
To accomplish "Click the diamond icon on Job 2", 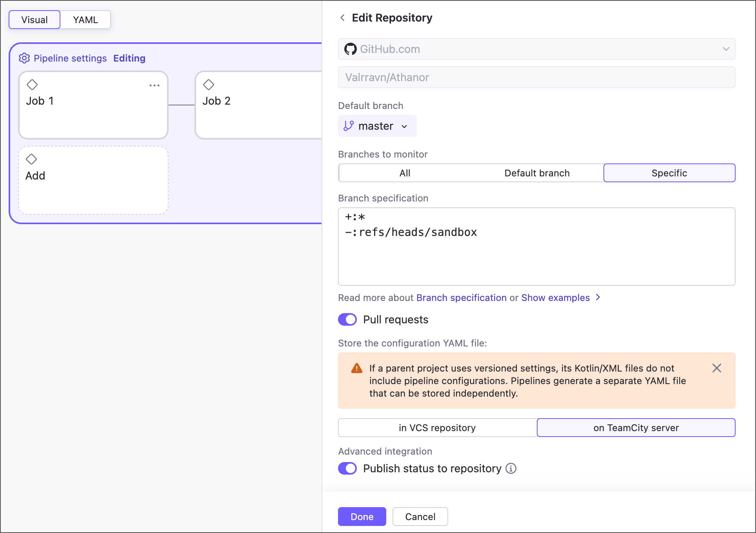I will (x=208, y=85).
